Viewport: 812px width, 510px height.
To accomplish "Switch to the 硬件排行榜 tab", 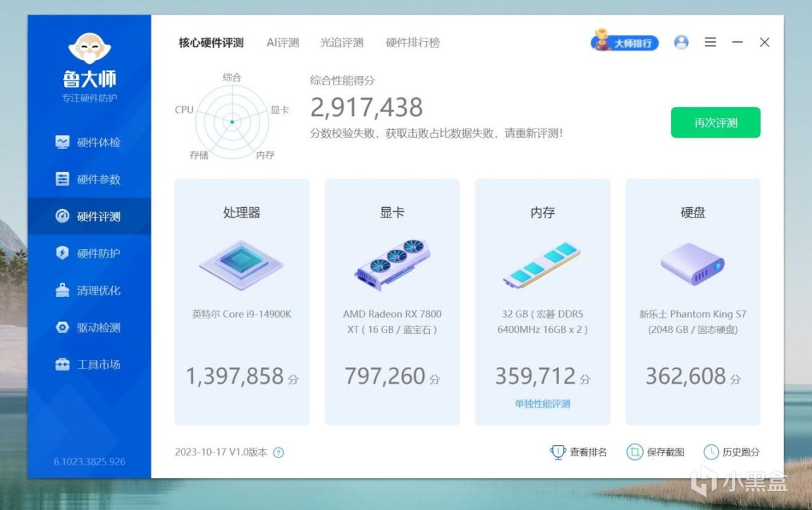I will [x=413, y=43].
